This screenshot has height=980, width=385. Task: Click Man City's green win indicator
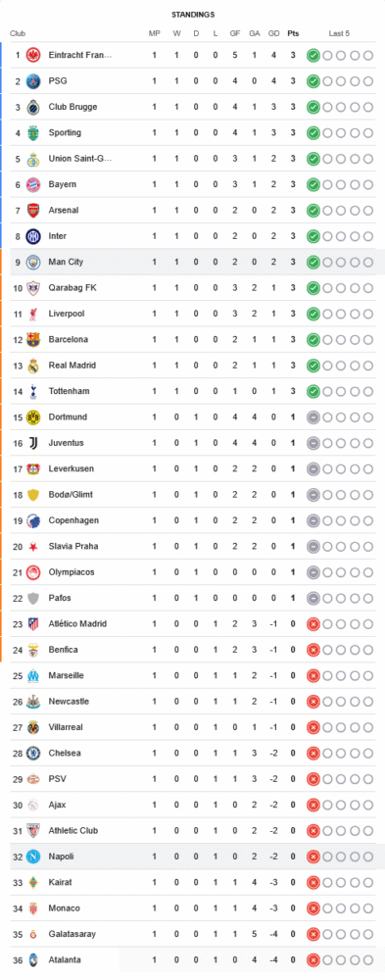[313, 262]
